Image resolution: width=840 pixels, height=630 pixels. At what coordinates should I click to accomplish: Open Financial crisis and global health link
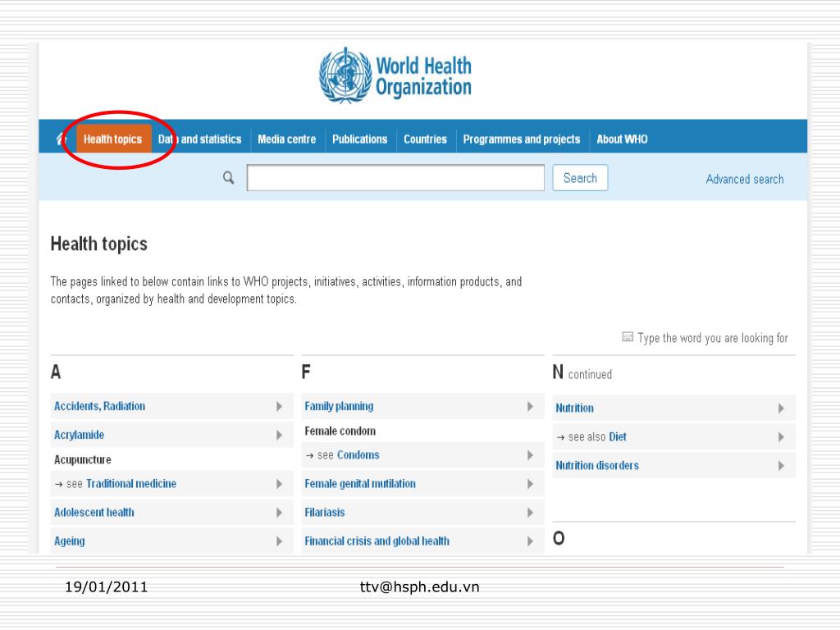click(377, 541)
